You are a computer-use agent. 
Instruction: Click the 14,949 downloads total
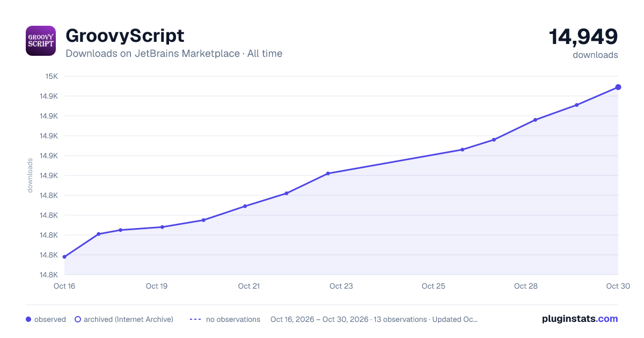(x=583, y=37)
